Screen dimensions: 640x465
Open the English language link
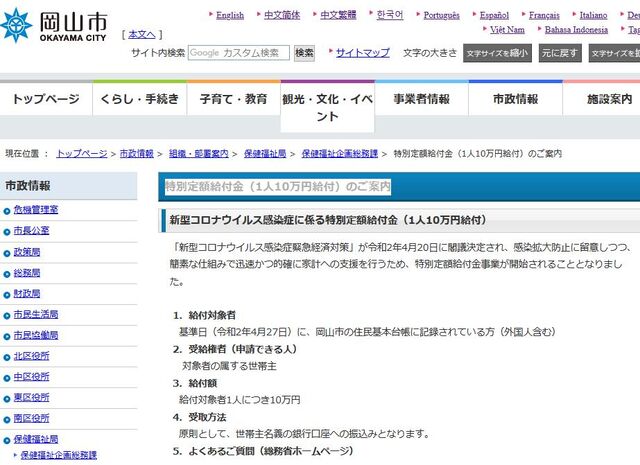(230, 16)
